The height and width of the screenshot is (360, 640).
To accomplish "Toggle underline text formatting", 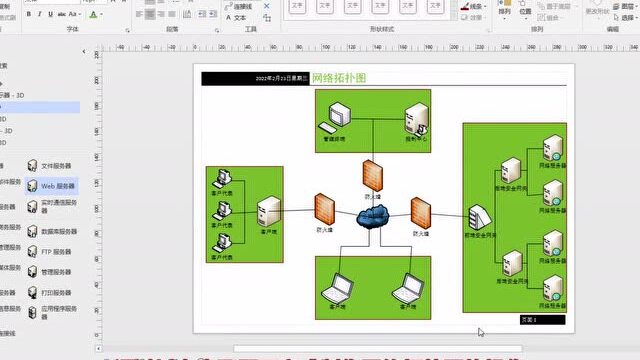I will [51, 14].
